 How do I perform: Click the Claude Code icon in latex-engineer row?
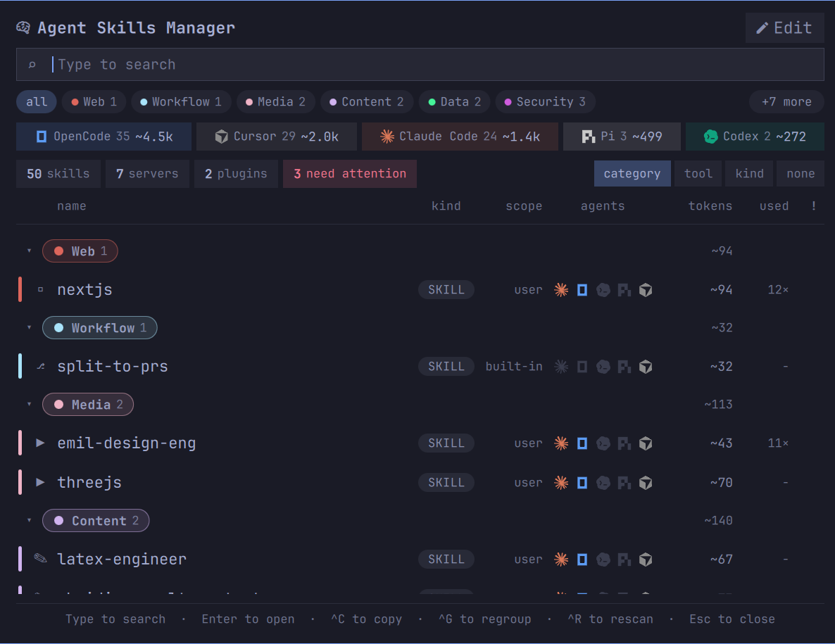561,559
